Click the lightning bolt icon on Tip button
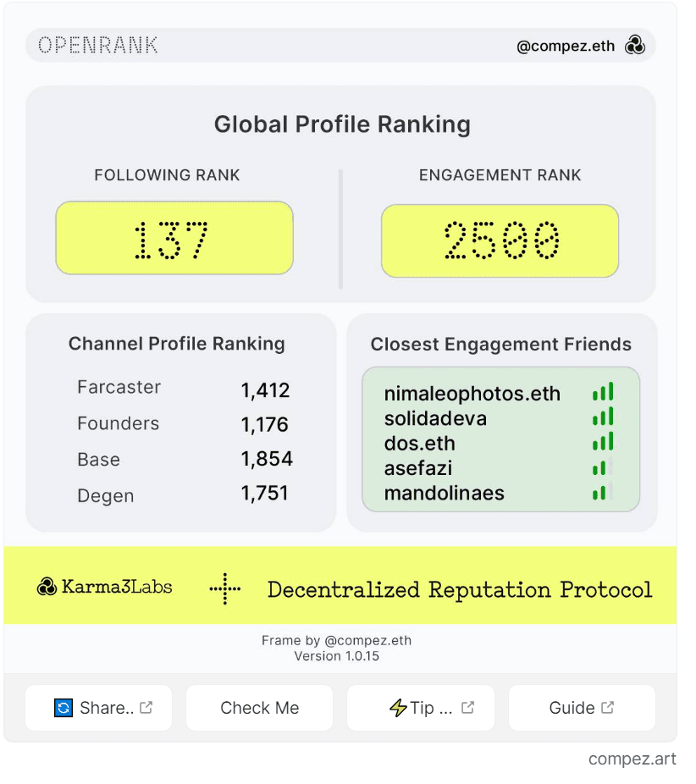This screenshot has height=784, width=696. [398, 708]
